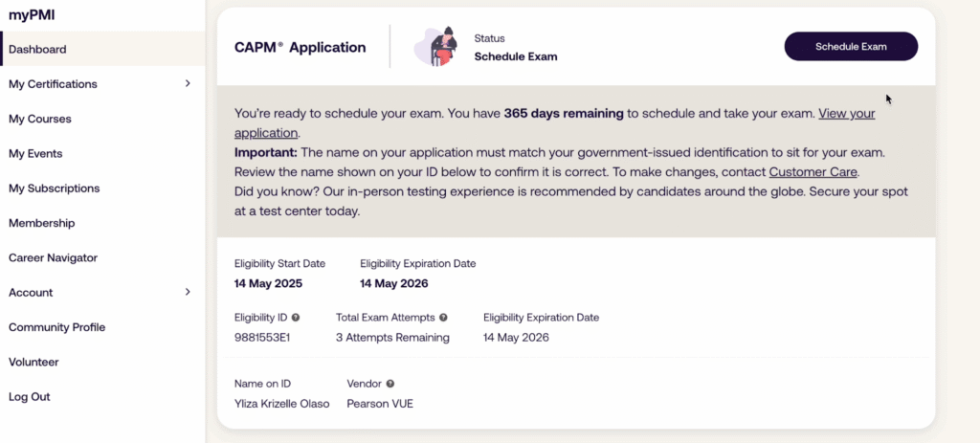The image size is (980, 443).
Task: Follow the View your application link
Action: pos(846,114)
